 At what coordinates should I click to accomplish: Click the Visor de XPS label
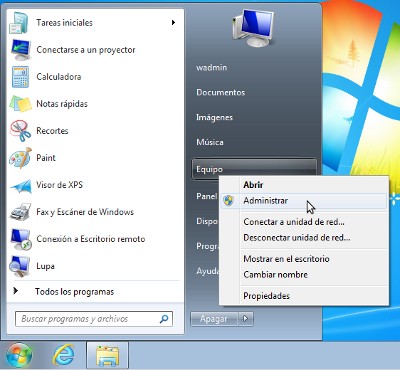tap(59, 185)
